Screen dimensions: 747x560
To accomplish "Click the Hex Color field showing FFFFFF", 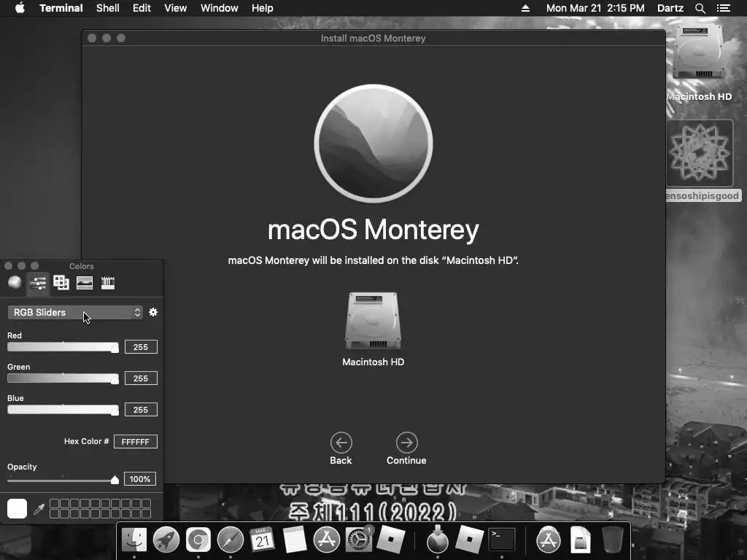I will tap(136, 442).
